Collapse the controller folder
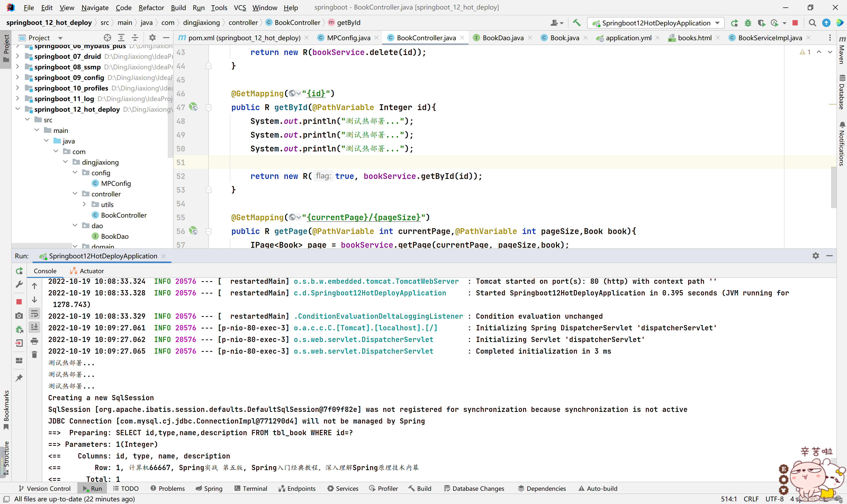This screenshot has width=847, height=504. click(75, 193)
